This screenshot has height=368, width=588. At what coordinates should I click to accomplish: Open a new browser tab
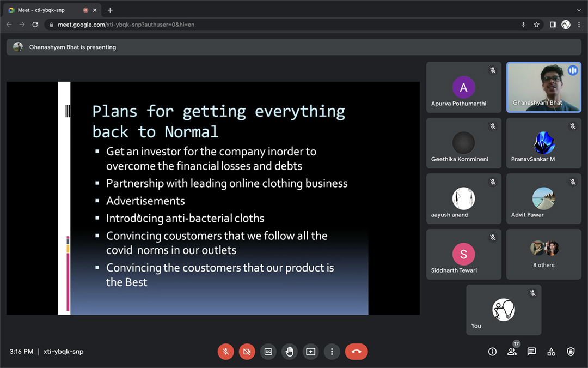click(x=110, y=10)
